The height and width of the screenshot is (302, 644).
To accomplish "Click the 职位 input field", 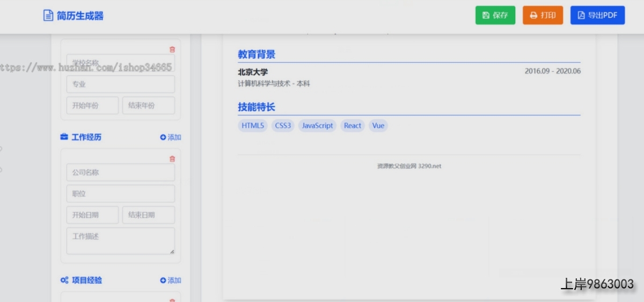I will [121, 193].
